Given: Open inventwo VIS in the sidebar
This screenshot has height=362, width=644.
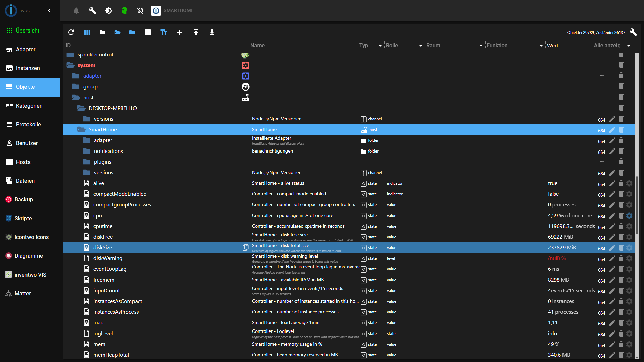Looking at the screenshot, I should (30, 275).
